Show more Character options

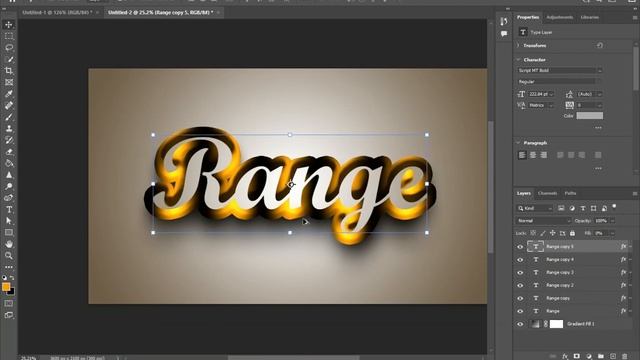598,128
